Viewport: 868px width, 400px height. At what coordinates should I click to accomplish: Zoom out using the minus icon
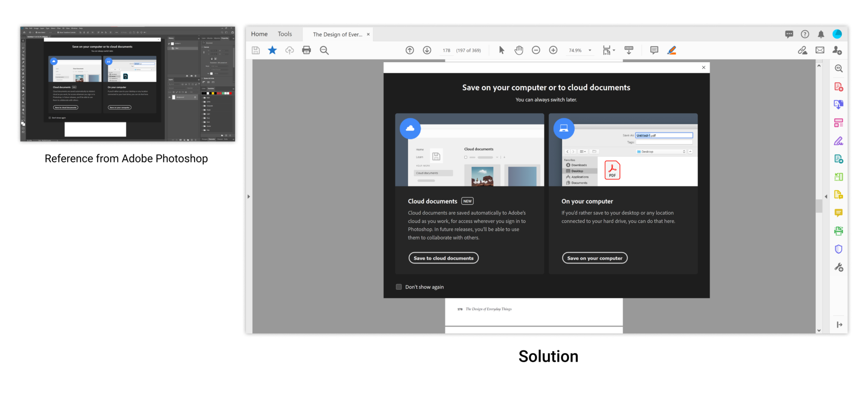pyautogui.click(x=536, y=50)
